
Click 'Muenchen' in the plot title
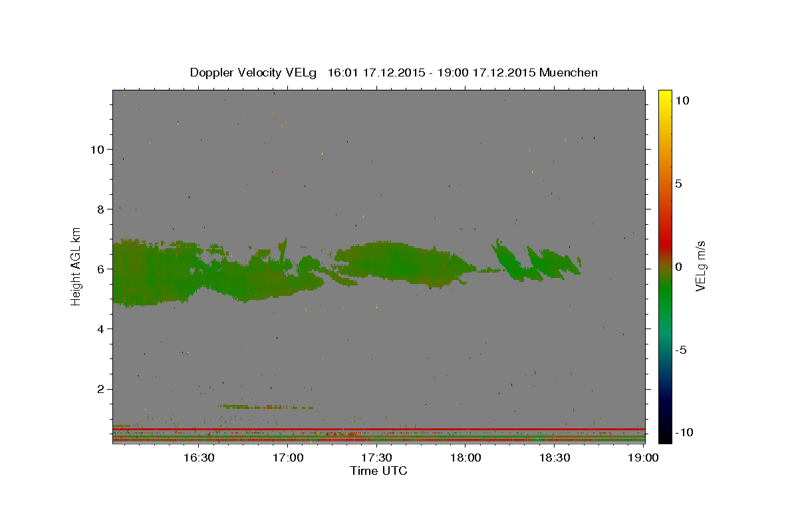coord(569,72)
